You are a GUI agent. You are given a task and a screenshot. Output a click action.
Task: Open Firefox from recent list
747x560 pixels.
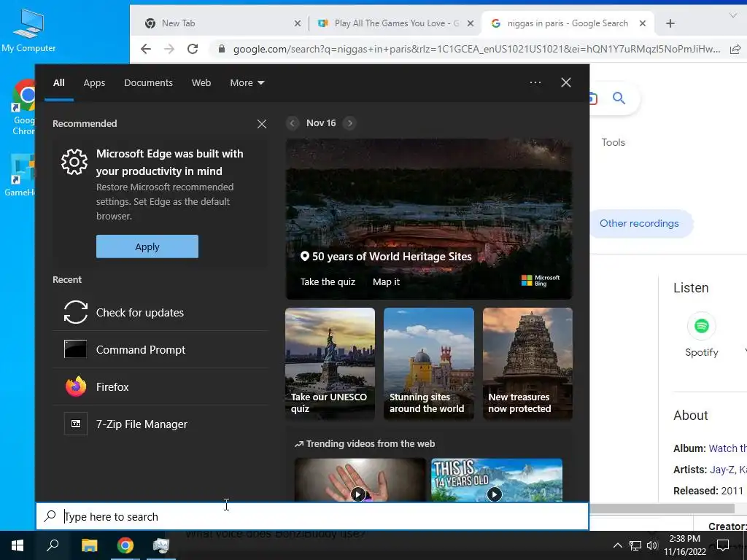[160, 386]
